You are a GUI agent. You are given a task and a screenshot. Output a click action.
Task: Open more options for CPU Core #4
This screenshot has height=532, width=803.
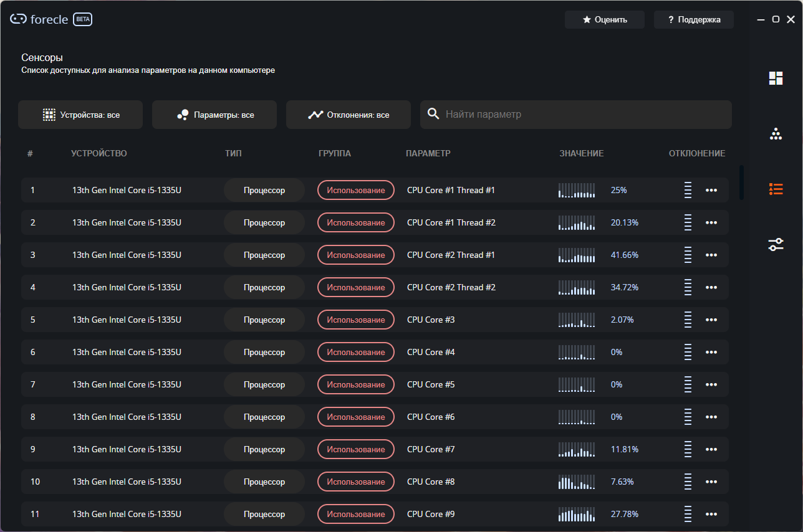click(x=711, y=352)
